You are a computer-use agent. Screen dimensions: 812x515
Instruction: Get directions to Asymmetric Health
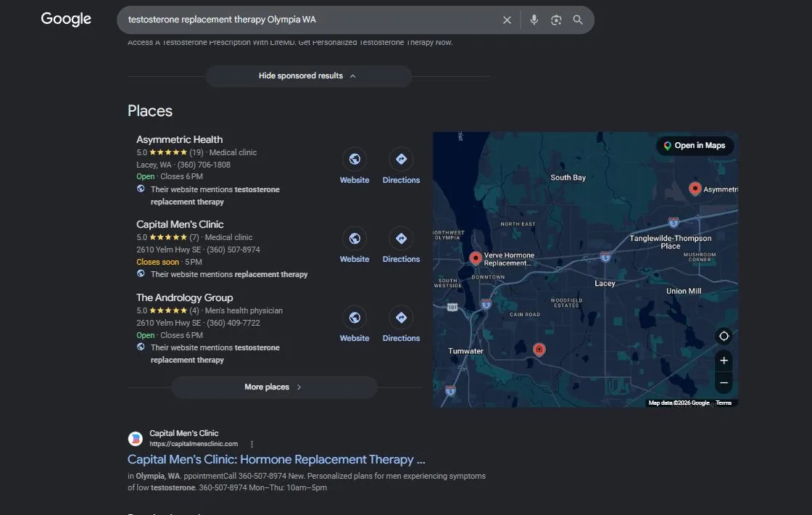click(x=401, y=159)
